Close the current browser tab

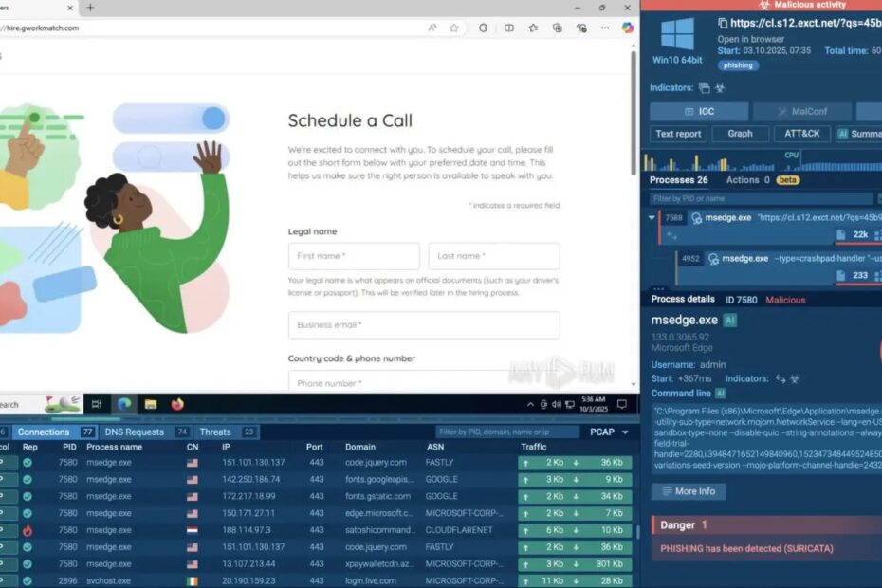[x=70, y=8]
